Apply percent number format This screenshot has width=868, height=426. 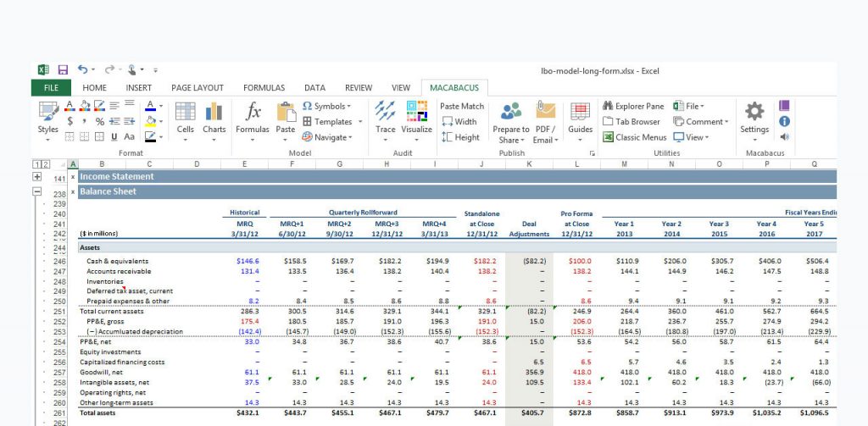pyautogui.click(x=100, y=121)
